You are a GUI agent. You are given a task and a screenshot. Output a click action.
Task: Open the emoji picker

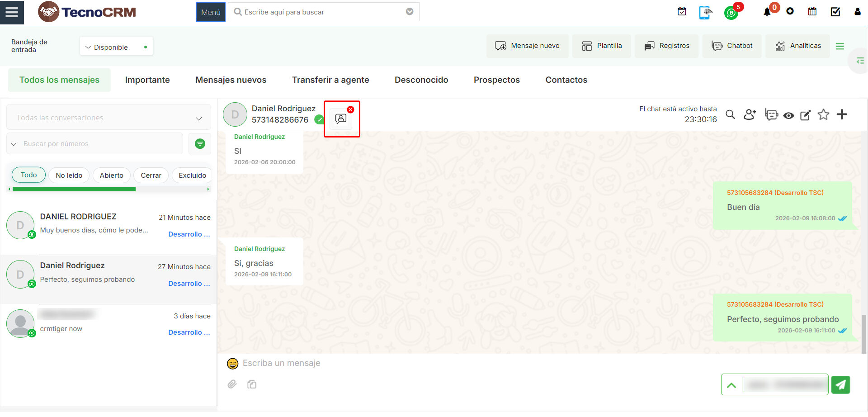coord(232,364)
